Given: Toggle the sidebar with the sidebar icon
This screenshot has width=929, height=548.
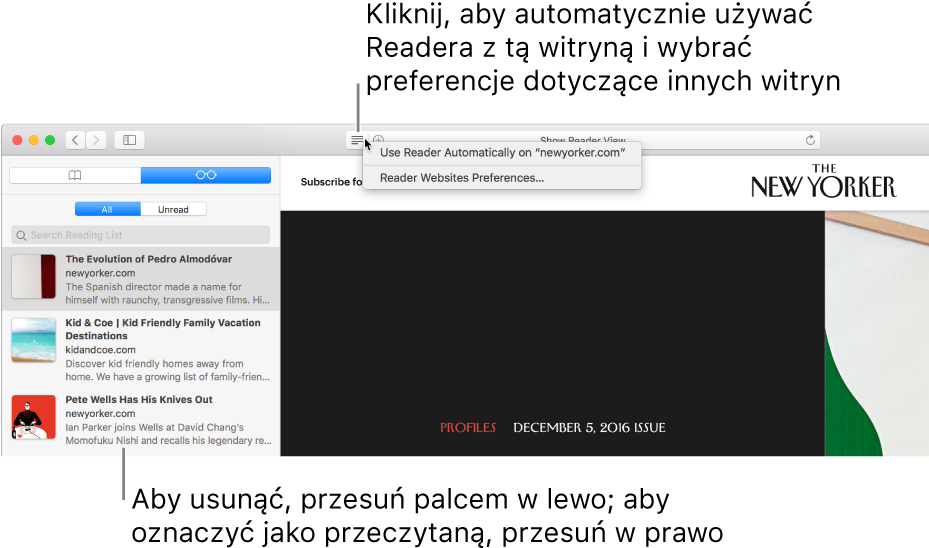Looking at the screenshot, I should [x=129, y=140].
